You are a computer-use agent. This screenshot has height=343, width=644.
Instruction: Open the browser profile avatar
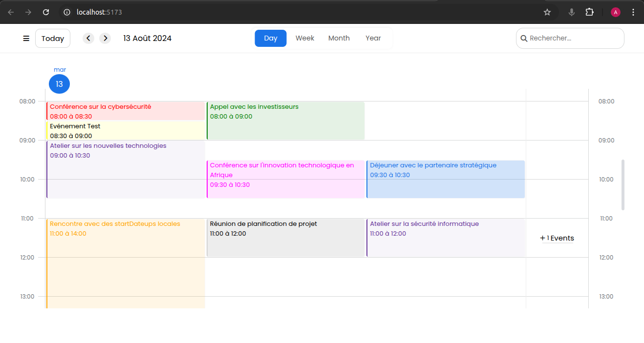point(616,12)
